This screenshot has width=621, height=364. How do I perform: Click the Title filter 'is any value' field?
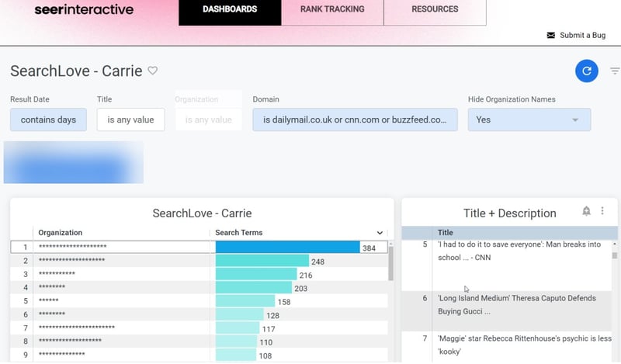coord(130,120)
